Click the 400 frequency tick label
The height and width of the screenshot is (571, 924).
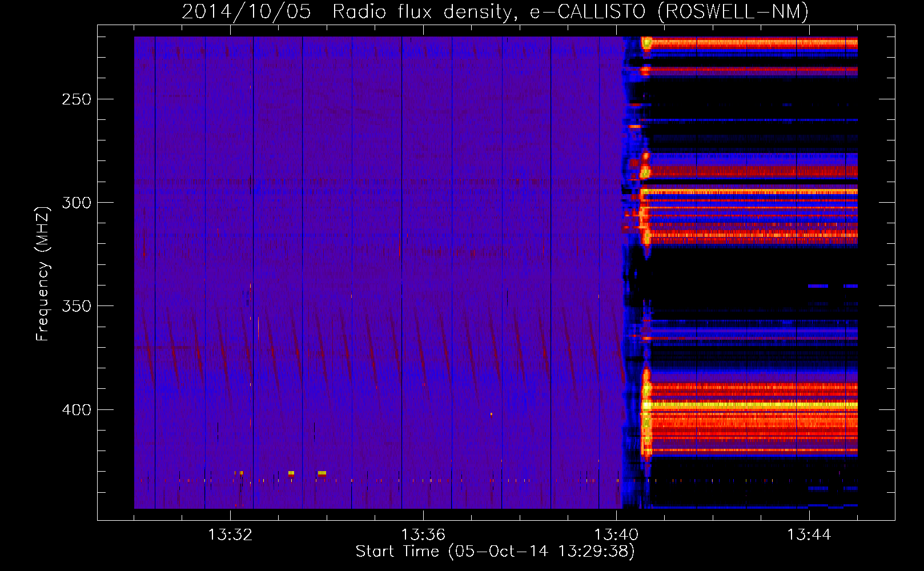tap(77, 410)
